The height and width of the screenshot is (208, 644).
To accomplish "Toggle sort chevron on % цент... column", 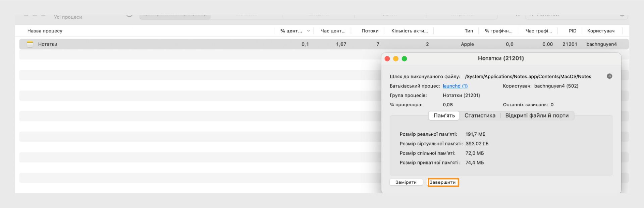I will coord(308,31).
